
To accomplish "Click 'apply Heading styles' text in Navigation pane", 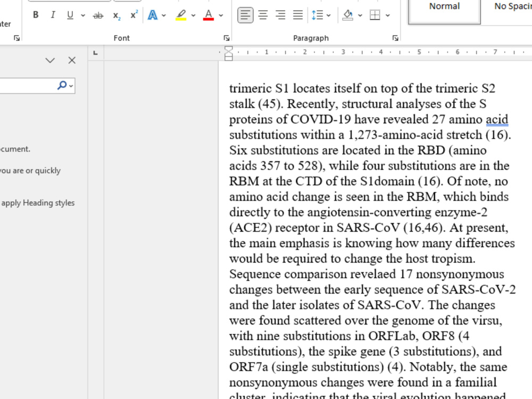I will click(38, 203).
